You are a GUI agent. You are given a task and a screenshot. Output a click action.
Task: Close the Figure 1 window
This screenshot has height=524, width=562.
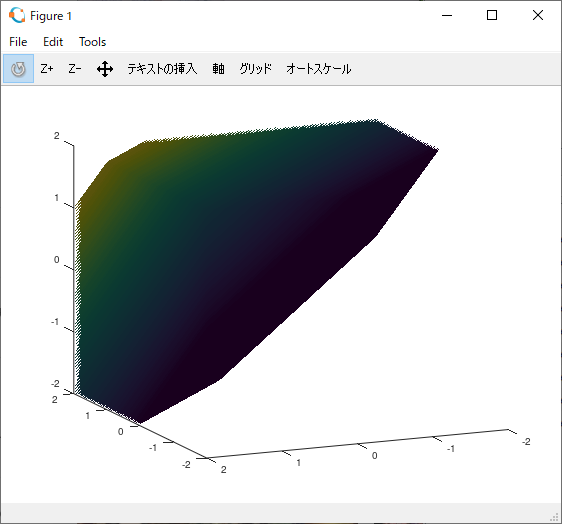click(538, 15)
